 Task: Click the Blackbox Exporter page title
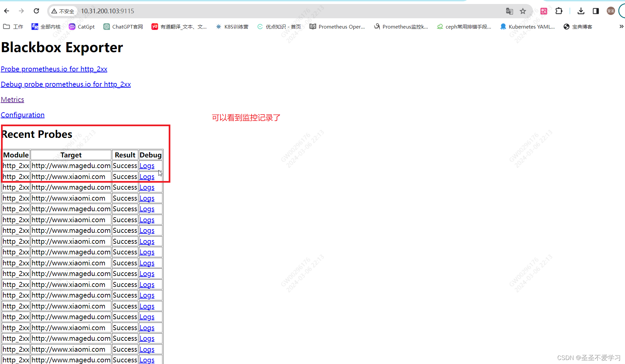[62, 47]
